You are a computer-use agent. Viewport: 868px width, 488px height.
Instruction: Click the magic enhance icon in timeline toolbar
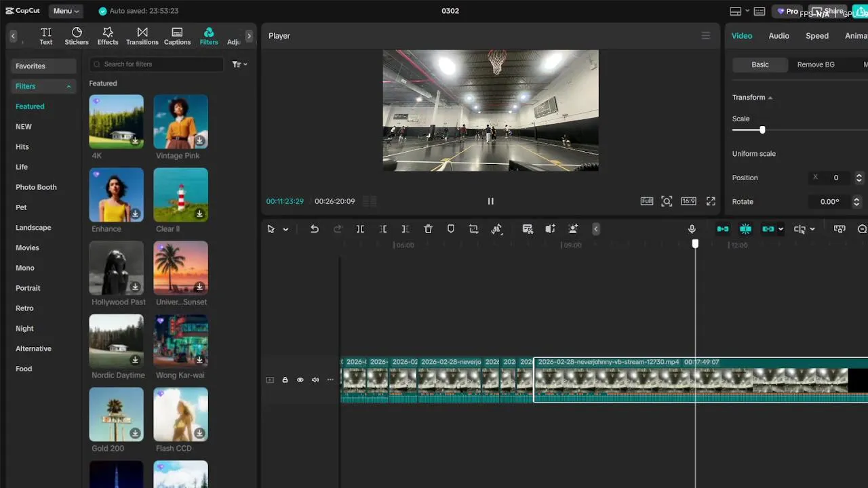coord(573,229)
